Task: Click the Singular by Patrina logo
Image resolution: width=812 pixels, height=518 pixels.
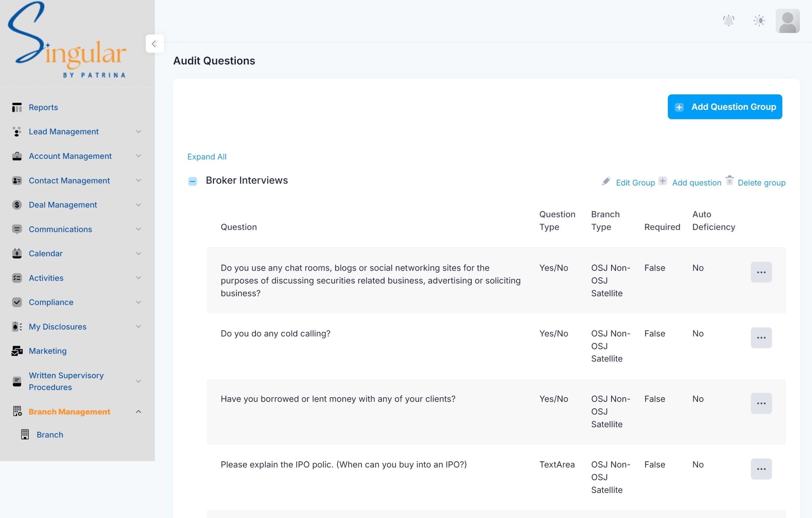Action: coord(67,40)
